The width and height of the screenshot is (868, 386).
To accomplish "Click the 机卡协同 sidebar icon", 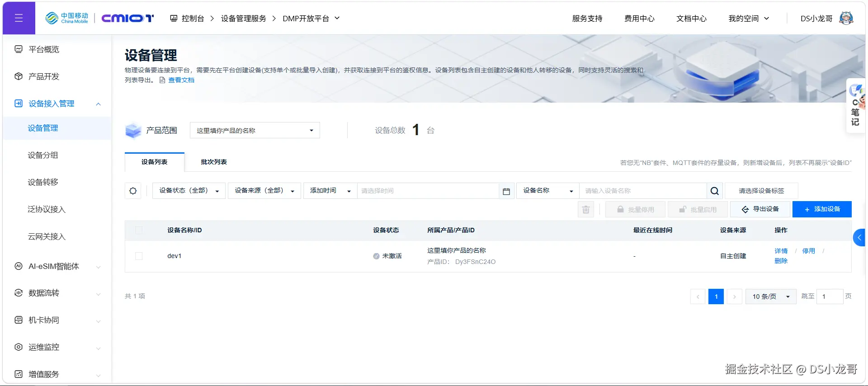I will point(19,320).
